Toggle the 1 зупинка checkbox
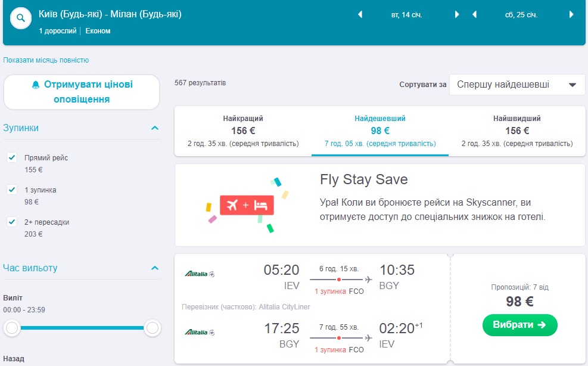Screen dimensions: 588x366 pos(11,190)
